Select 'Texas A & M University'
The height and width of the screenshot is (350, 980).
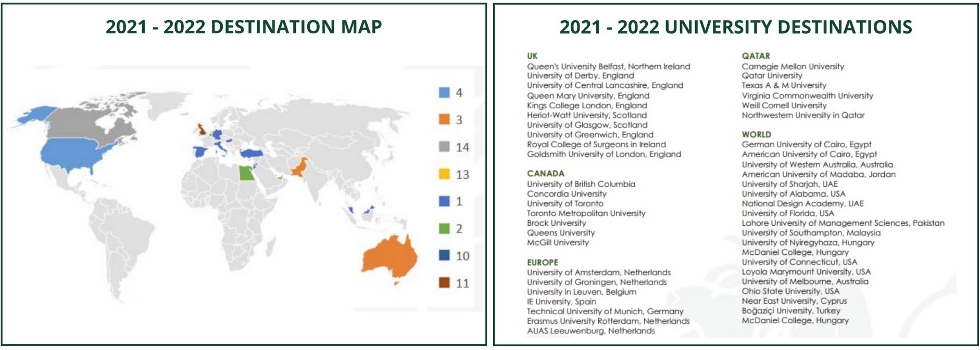(784, 86)
